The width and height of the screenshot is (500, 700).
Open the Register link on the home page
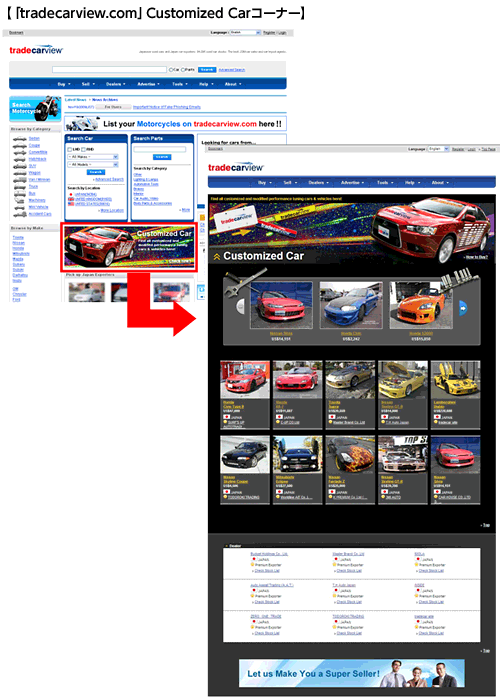click(x=269, y=33)
